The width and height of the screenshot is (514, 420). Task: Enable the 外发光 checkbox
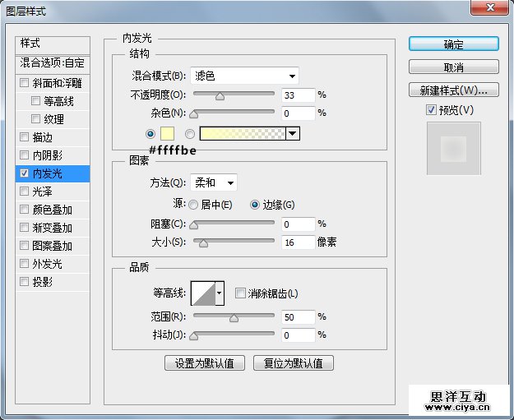24,263
